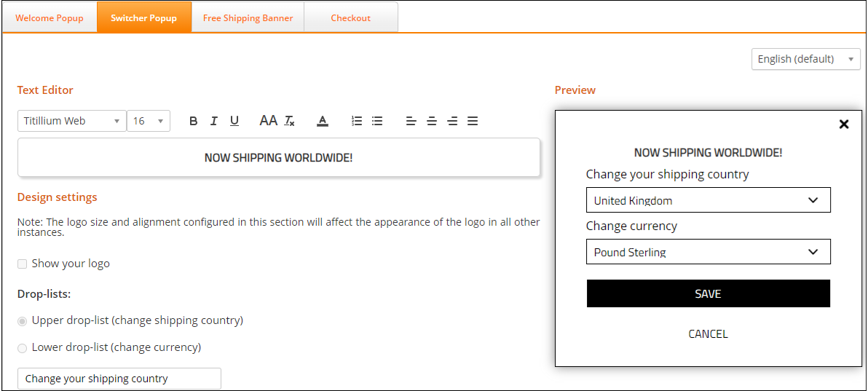Open the Free Shipping Banner tab

pyautogui.click(x=248, y=18)
